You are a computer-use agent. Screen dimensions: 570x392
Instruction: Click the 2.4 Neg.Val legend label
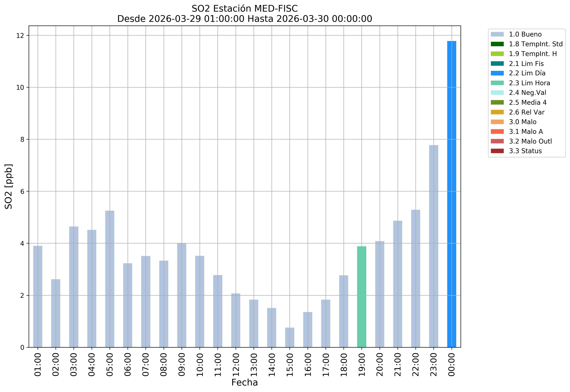(x=527, y=93)
